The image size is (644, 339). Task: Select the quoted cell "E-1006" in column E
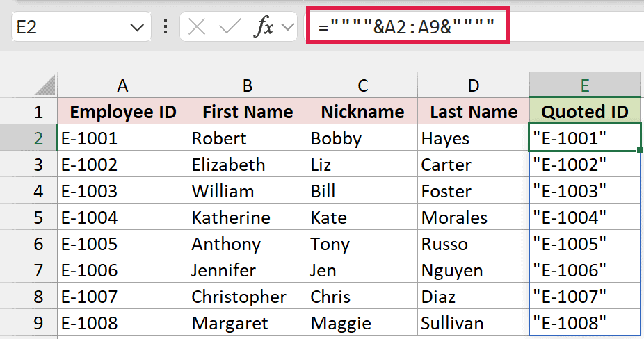585,270
